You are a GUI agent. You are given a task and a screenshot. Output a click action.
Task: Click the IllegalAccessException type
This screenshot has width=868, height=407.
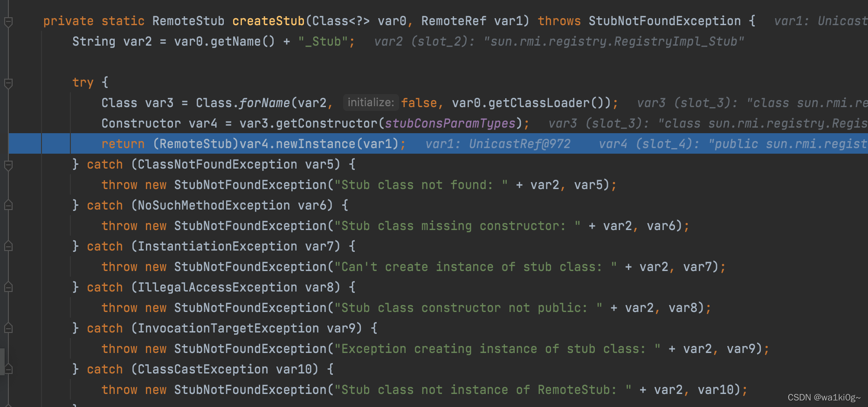pos(217,287)
